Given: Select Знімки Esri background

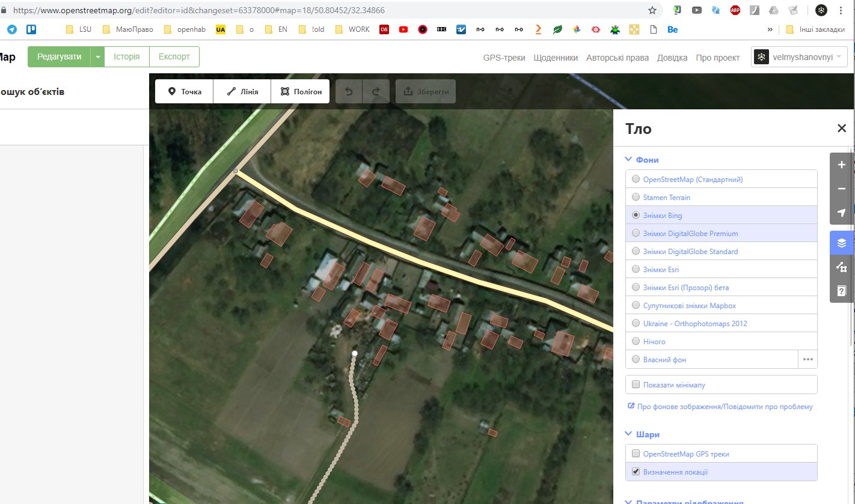Looking at the screenshot, I should click(x=722, y=269).
